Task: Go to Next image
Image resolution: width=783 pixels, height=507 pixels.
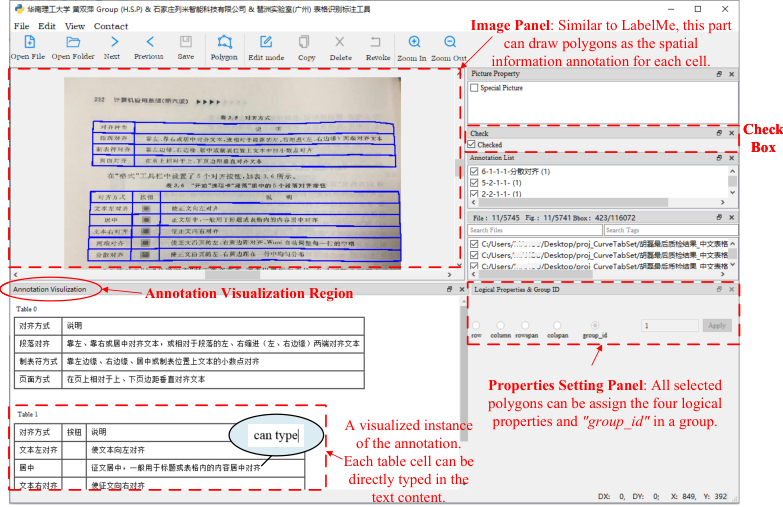Action: click(114, 41)
